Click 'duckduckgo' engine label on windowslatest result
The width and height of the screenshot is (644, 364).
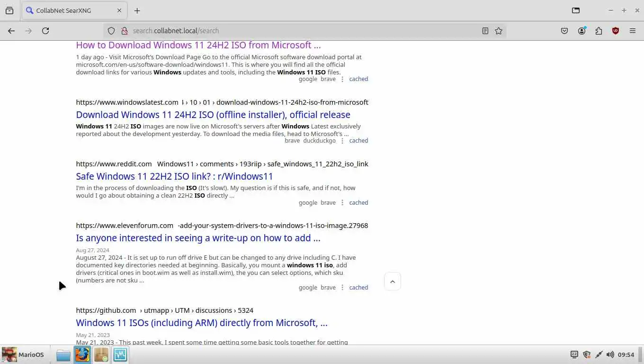(x=319, y=141)
